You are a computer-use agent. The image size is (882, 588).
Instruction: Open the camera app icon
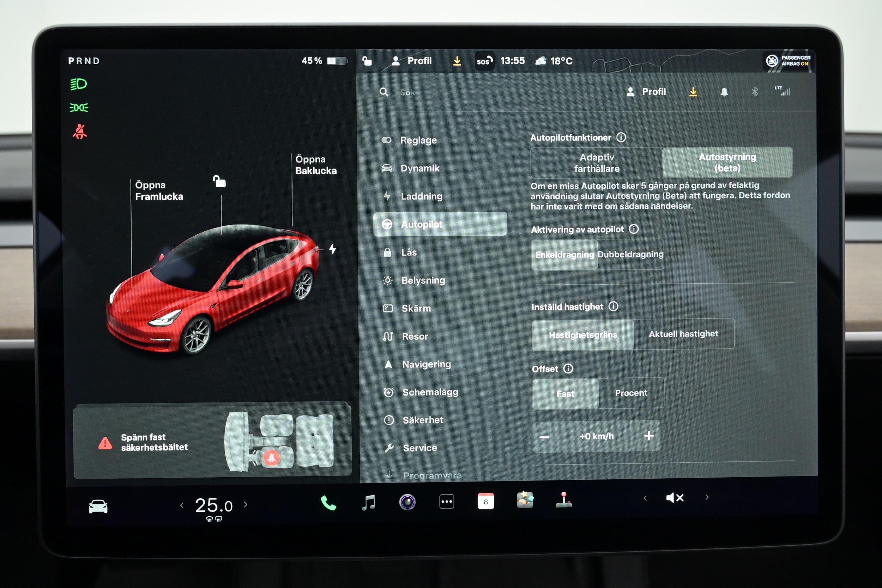pos(407,502)
